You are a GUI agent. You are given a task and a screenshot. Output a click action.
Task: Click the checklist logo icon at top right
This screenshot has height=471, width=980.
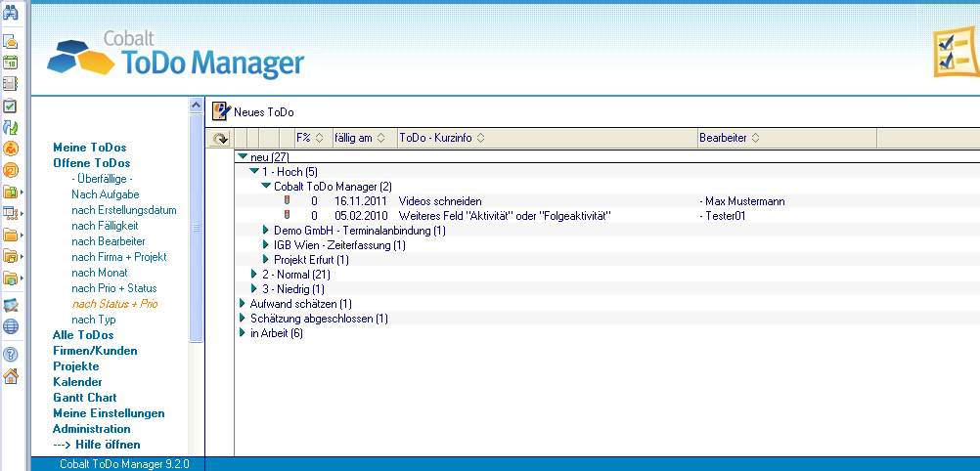(951, 51)
